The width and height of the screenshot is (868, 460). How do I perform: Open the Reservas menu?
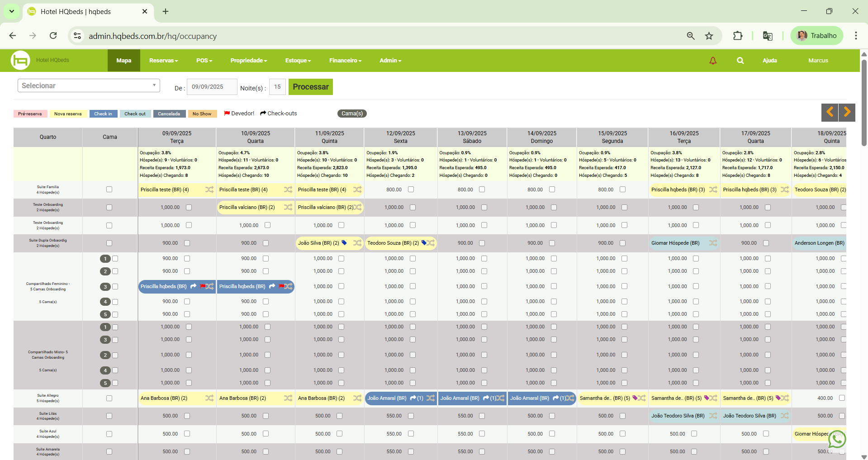(163, 60)
